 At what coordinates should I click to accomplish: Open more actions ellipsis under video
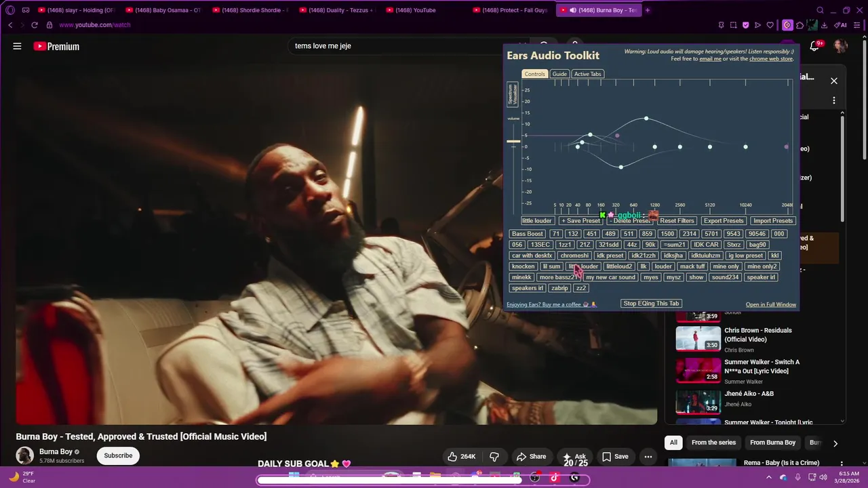pyautogui.click(x=648, y=456)
